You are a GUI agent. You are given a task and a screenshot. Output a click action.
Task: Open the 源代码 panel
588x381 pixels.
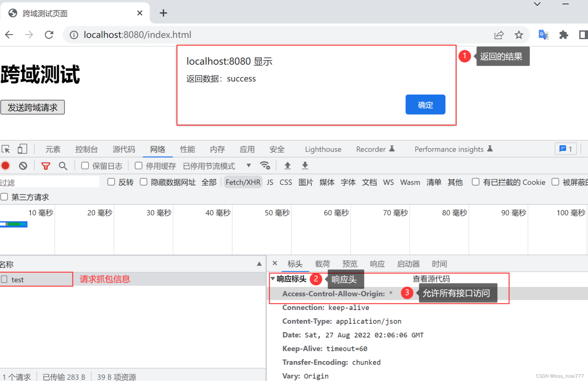(124, 149)
